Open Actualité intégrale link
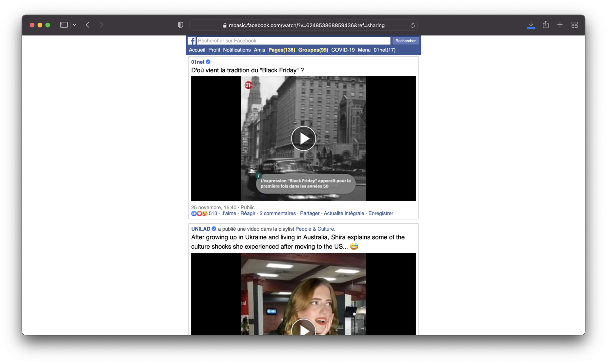 pyautogui.click(x=344, y=213)
